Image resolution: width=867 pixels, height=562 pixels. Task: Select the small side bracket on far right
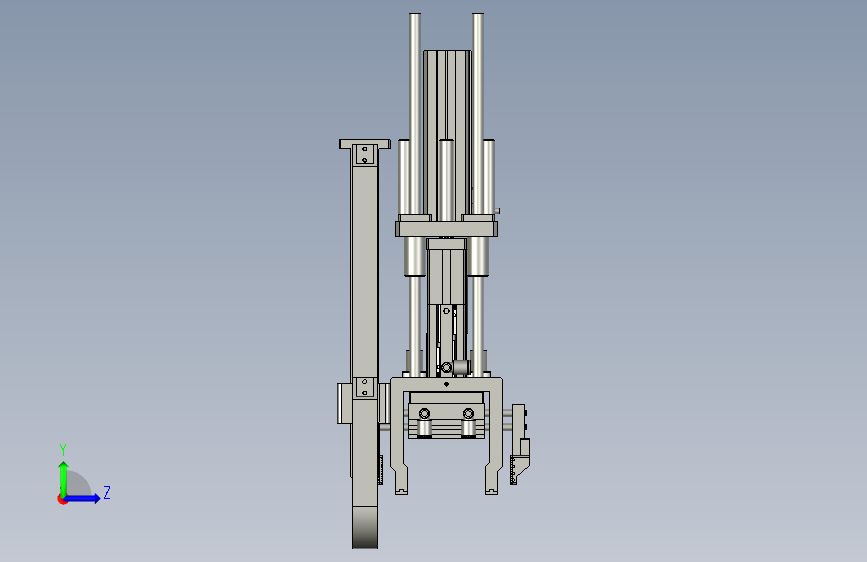519,445
